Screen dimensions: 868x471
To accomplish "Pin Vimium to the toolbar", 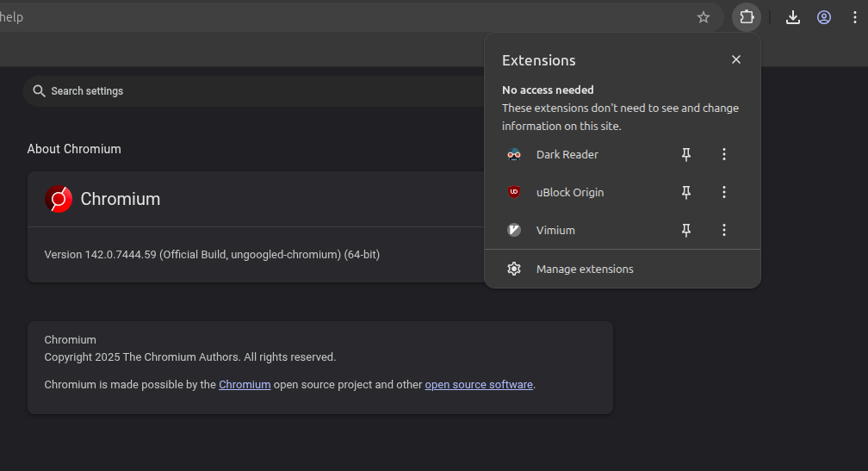I will click(685, 230).
